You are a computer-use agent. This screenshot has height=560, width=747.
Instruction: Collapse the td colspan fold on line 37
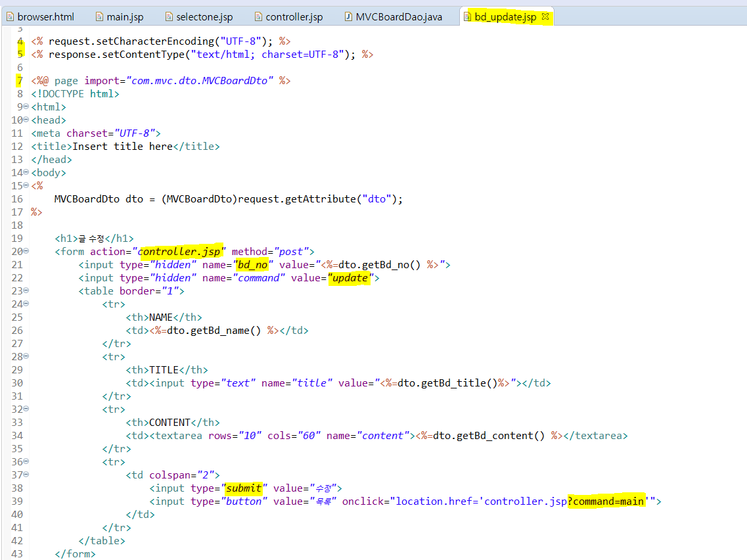tap(26, 475)
